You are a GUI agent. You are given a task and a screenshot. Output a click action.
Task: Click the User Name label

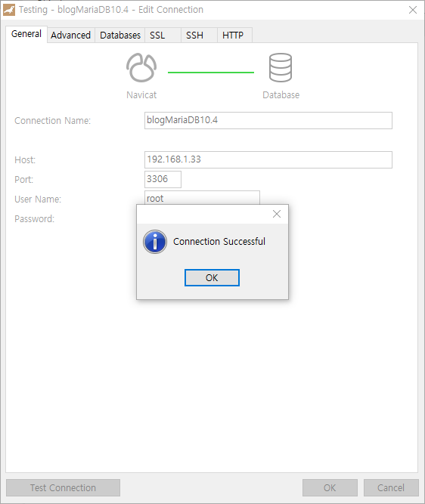coord(38,199)
